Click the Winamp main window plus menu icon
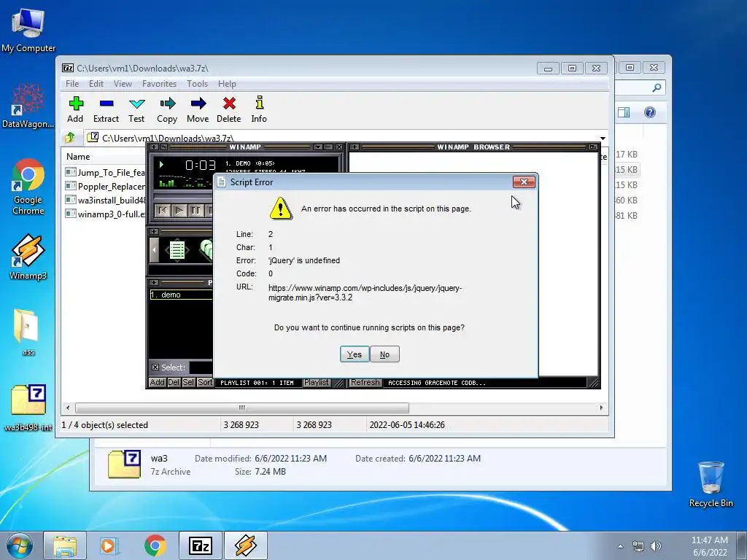 pos(154,147)
